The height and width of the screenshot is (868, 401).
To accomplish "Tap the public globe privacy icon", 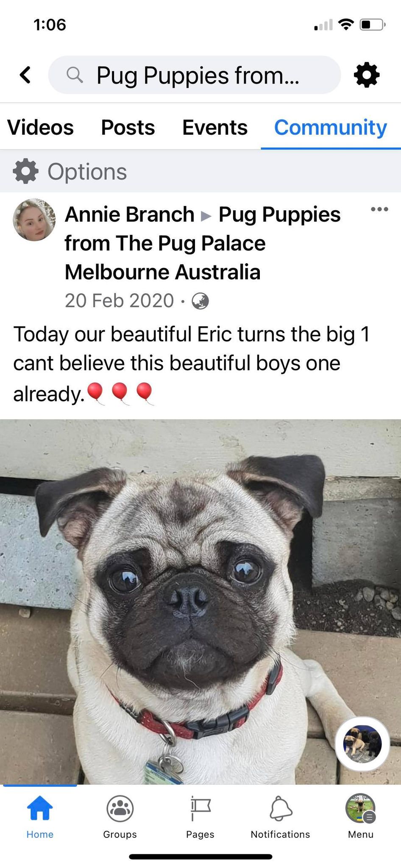I will [x=200, y=301].
